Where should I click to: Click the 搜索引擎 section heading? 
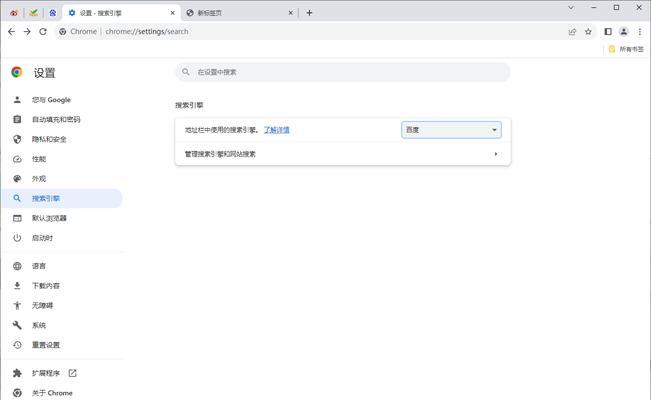(189, 105)
